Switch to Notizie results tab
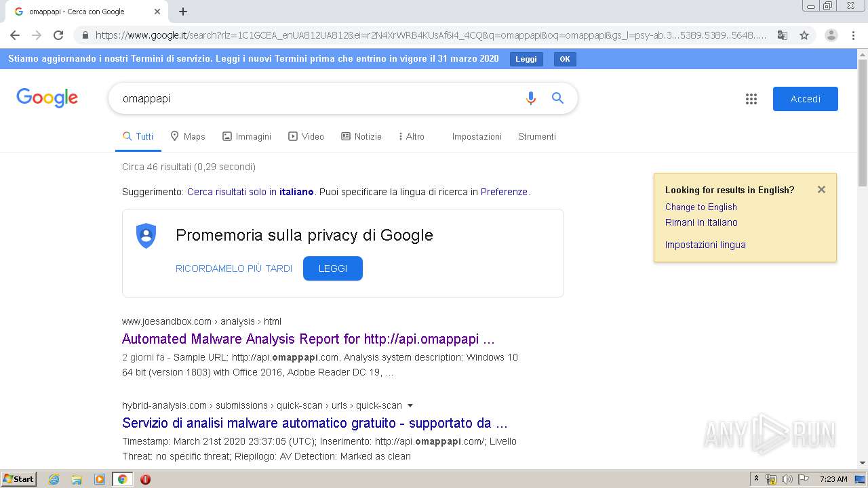The image size is (868, 488). click(x=361, y=136)
